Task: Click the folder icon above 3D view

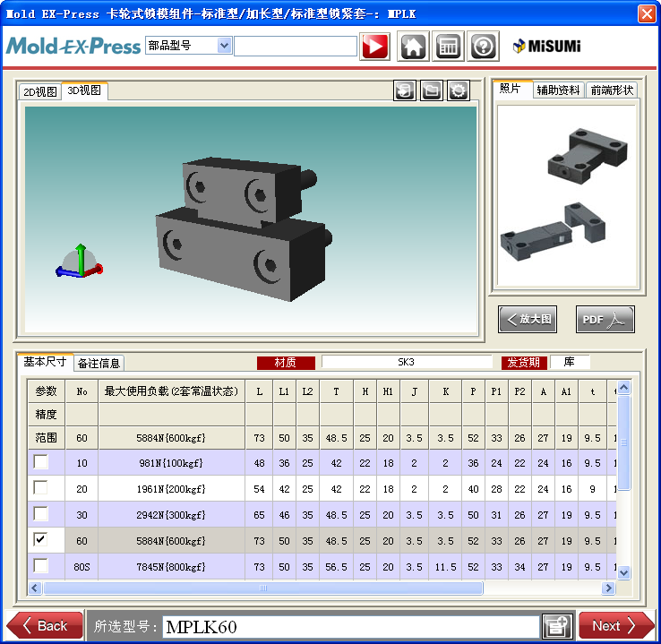Action: [432, 90]
